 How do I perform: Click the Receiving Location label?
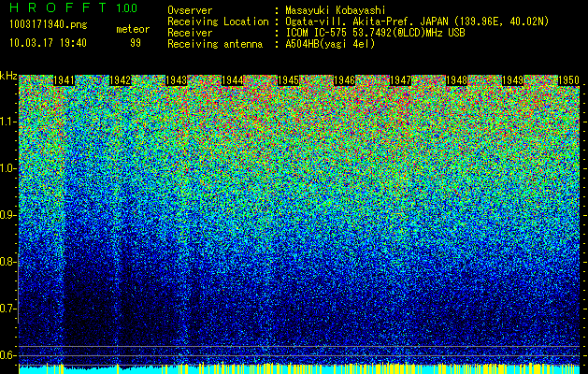point(218,22)
